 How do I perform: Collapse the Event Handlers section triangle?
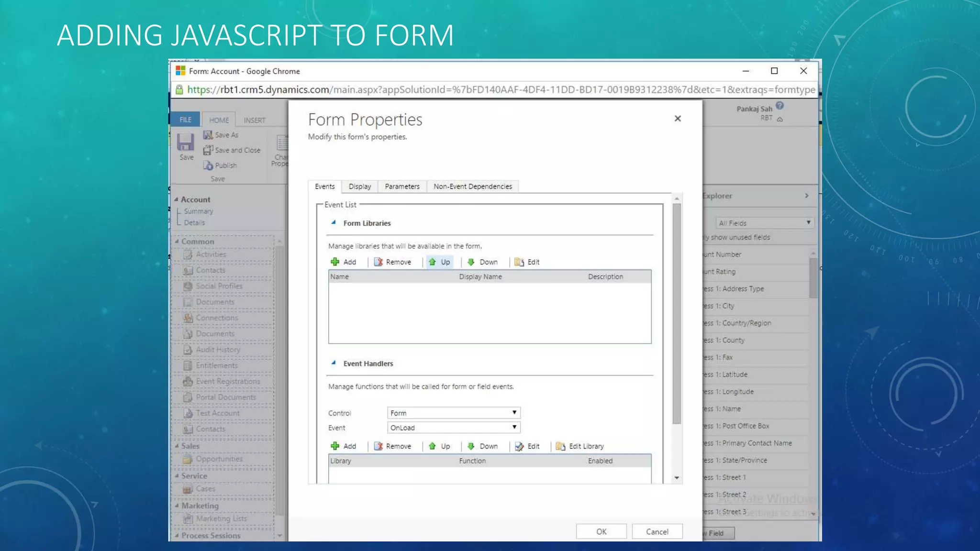(334, 363)
